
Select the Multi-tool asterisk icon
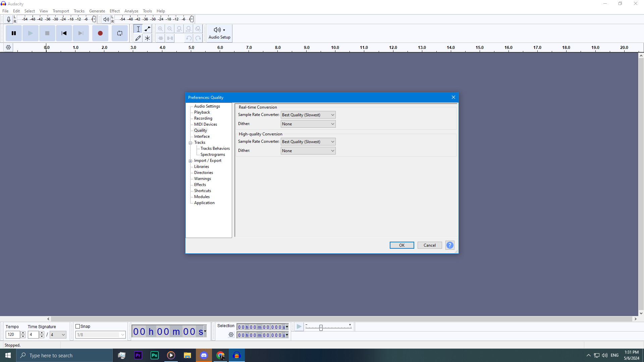pyautogui.click(x=147, y=38)
